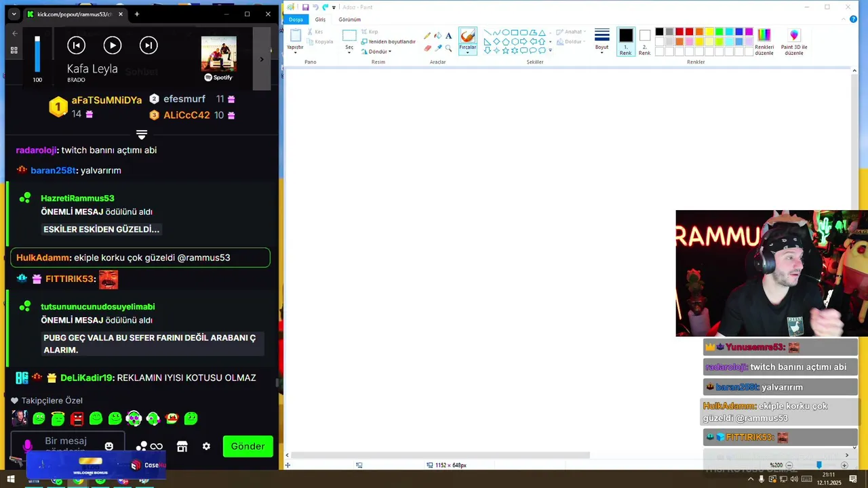This screenshot has height=488, width=868.
Task: Open the Anahat outline dropdown
Action: [571, 32]
